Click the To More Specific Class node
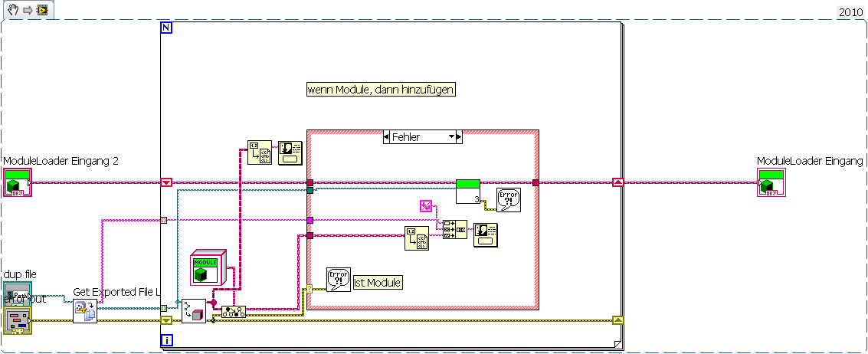This screenshot has height=354, width=868. [x=233, y=312]
